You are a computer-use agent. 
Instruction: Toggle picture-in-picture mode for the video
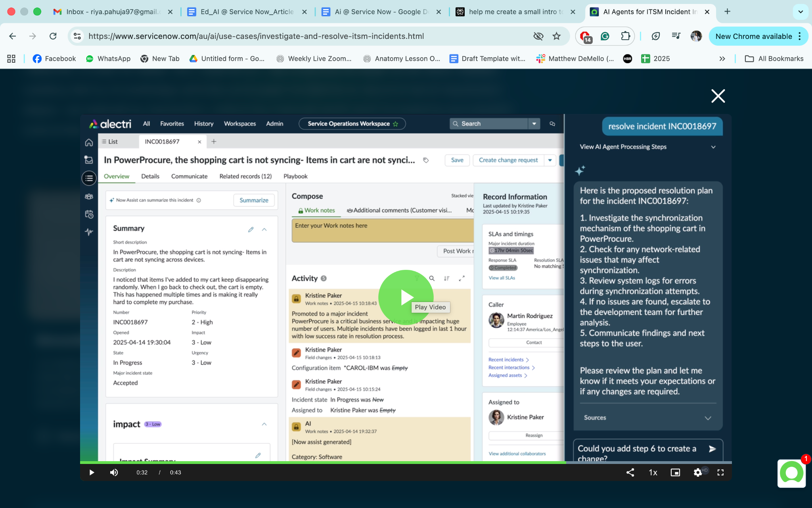point(675,472)
